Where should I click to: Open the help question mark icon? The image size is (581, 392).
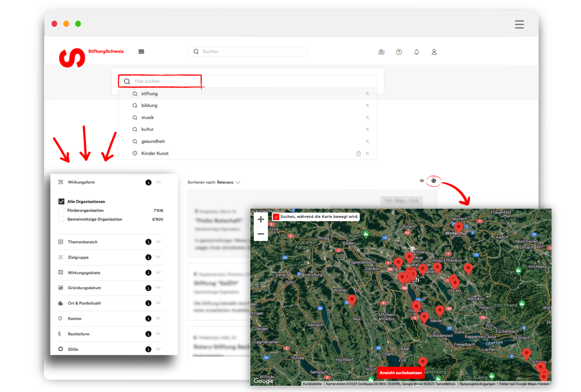click(x=399, y=52)
